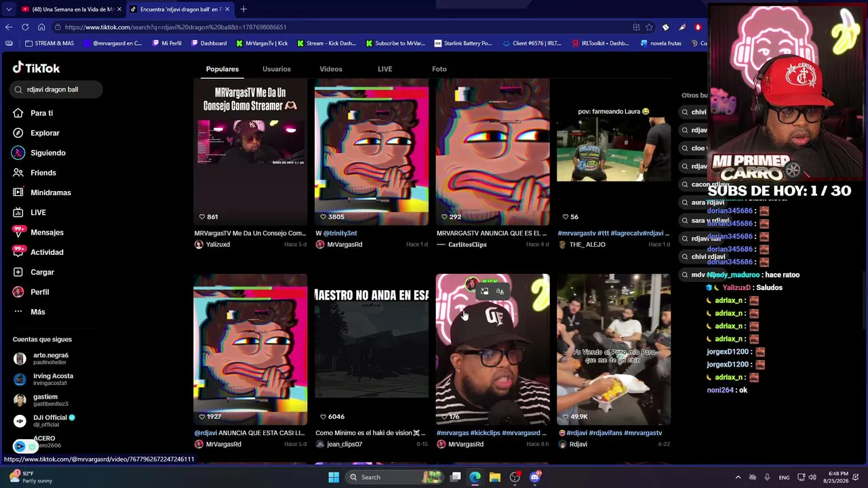868x488 pixels.
Task: Open the 'pov: farmeando Laura' video
Action: pyautogui.click(x=614, y=152)
